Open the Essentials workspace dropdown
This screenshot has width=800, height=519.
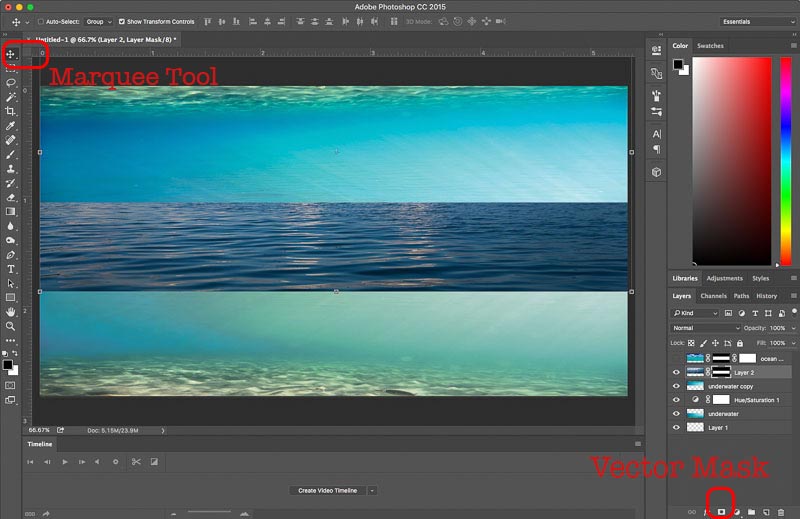758,21
